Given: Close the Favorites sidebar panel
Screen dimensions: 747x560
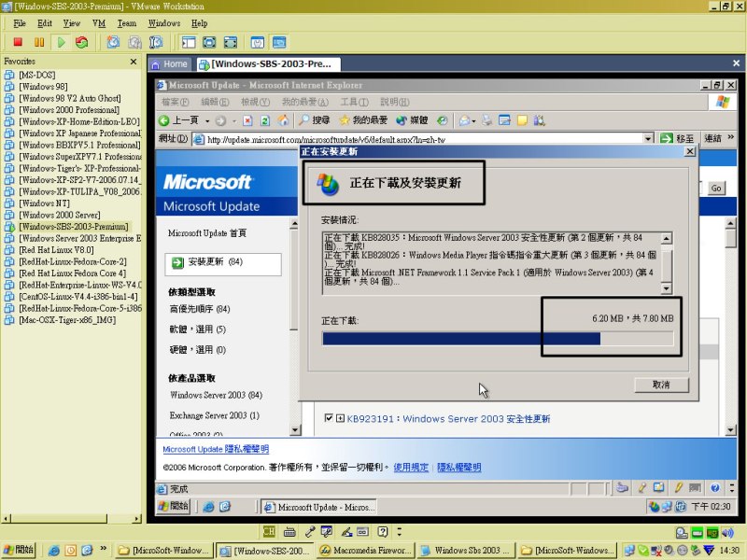Looking at the screenshot, I should point(134,62).
